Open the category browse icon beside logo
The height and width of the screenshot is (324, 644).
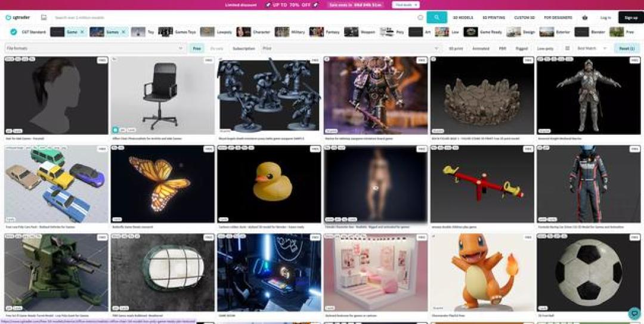[44, 18]
